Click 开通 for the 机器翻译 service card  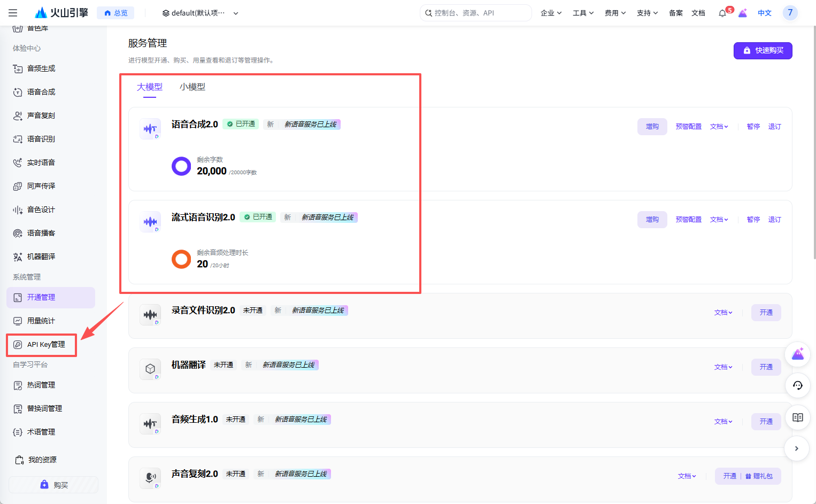click(x=766, y=367)
